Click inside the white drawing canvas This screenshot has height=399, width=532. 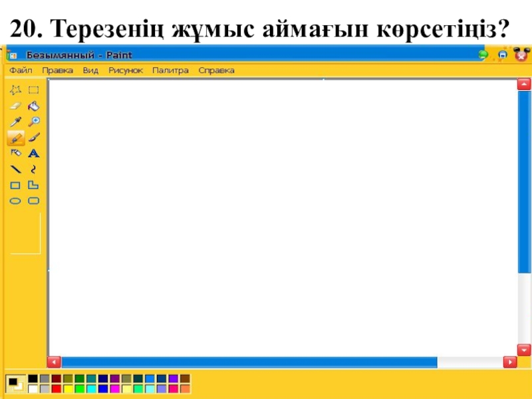pos(283,217)
